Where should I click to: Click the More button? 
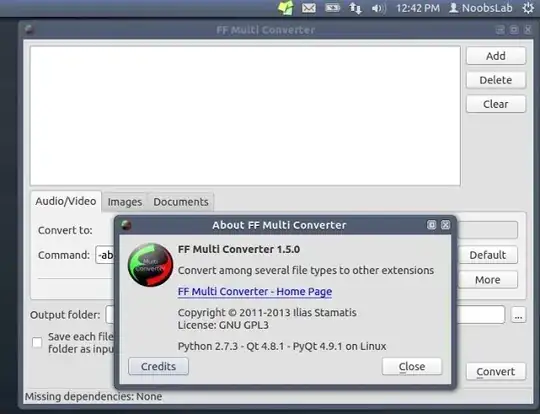click(x=488, y=280)
